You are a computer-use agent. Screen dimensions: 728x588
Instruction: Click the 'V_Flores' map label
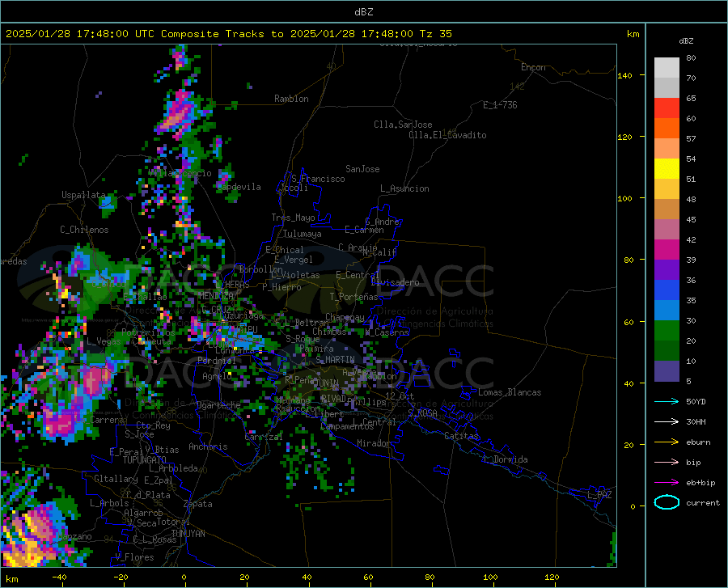[x=134, y=557]
